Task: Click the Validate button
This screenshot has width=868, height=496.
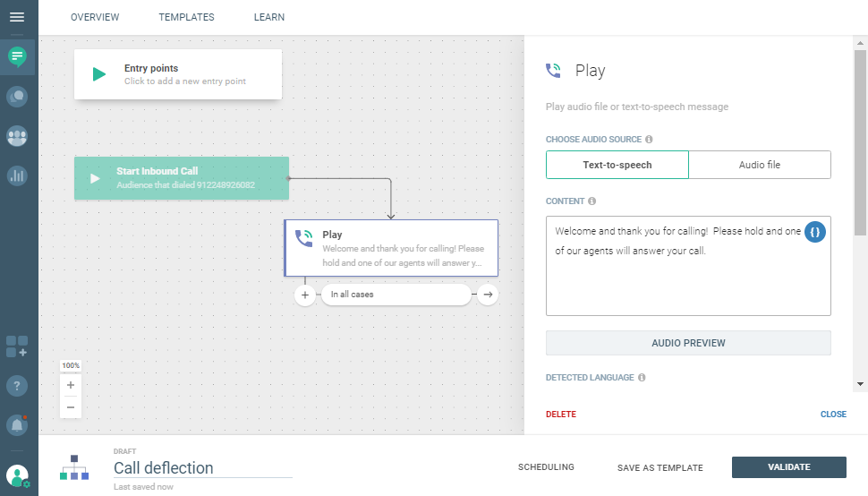Action: 788,467
